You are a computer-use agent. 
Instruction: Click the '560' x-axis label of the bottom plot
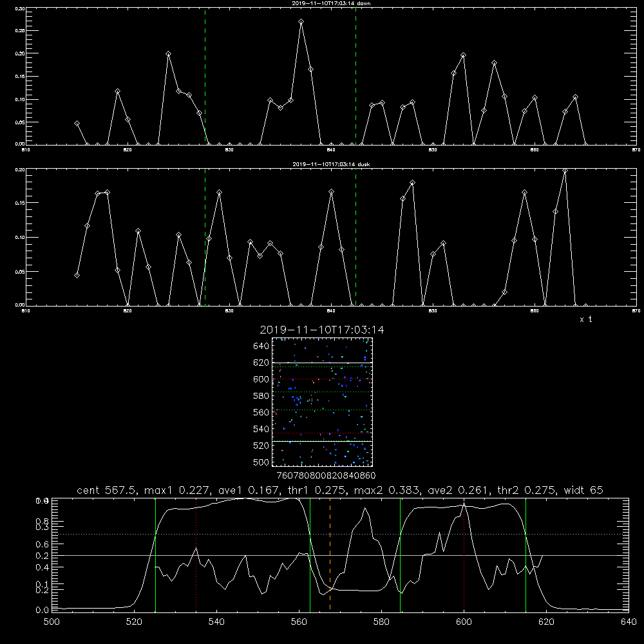click(x=299, y=622)
